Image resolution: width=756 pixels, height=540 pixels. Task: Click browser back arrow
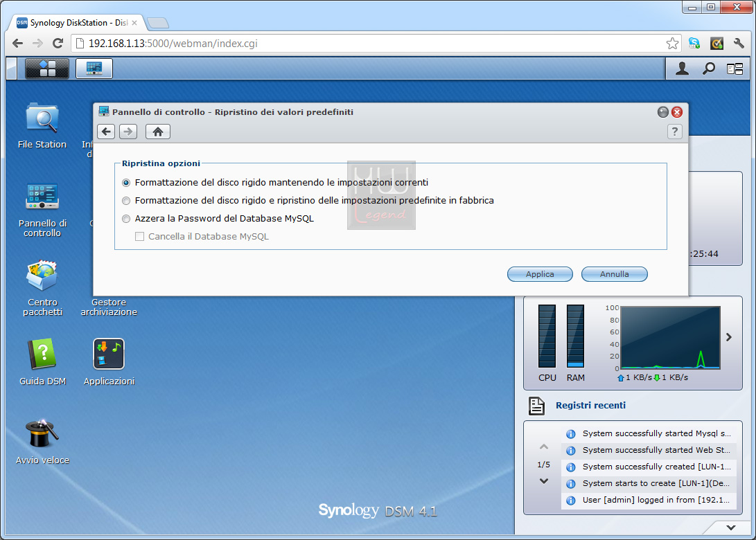tap(18, 44)
